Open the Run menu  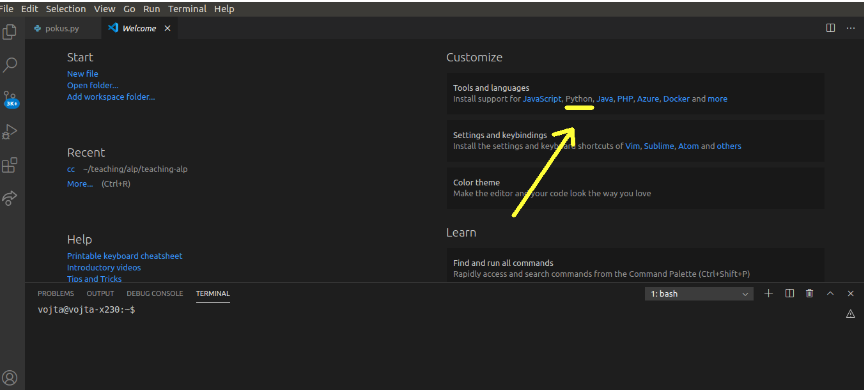pyautogui.click(x=151, y=9)
